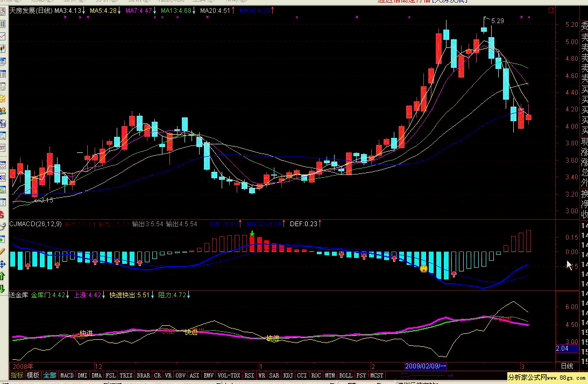
Task: Click the CJMACD(26,12,9) indicator title
Action: (36, 224)
